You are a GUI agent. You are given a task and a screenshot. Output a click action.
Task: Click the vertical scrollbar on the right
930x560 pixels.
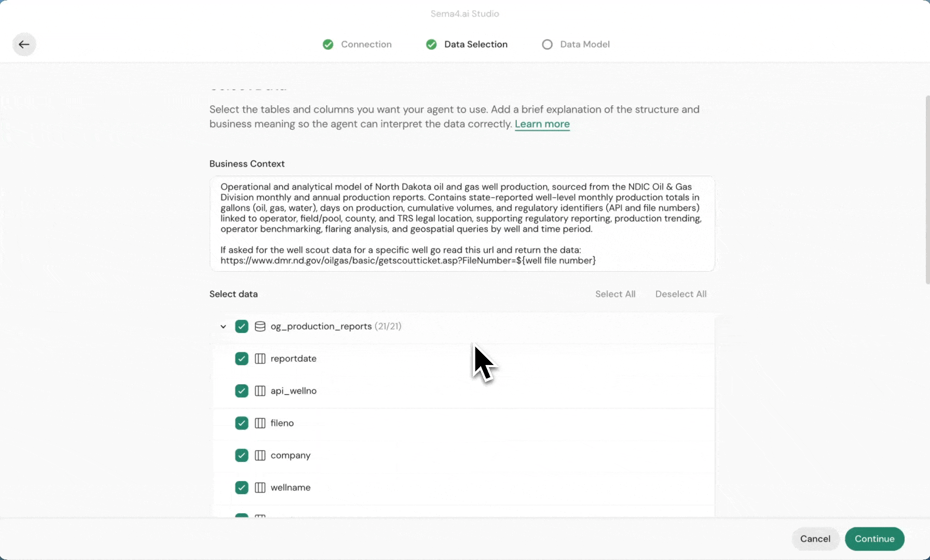coord(927,189)
